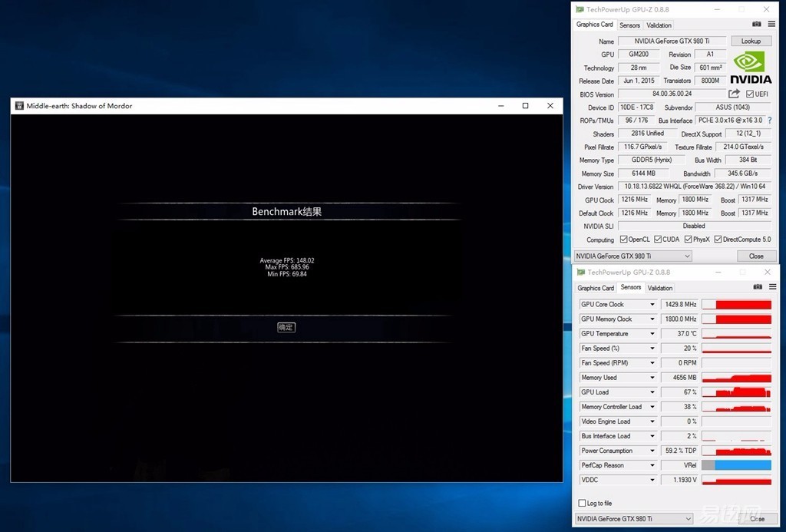
Task: Click the Shadow of Mordor window title icon
Action: [19, 106]
